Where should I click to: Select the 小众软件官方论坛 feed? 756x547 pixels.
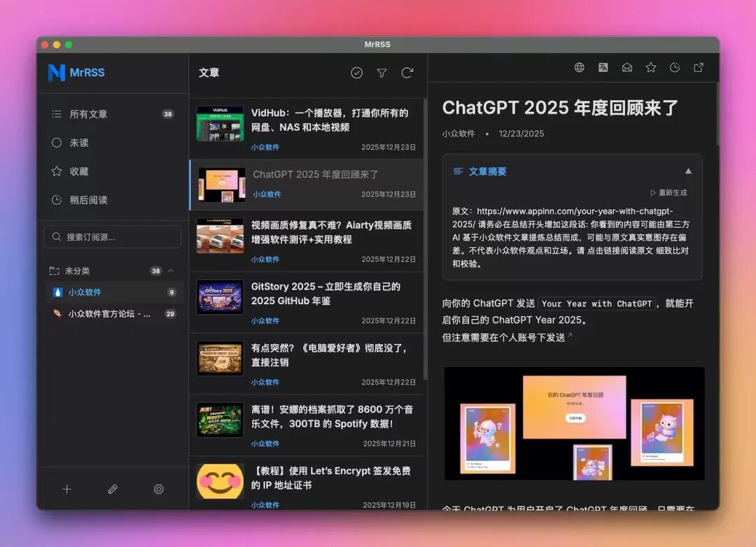(x=115, y=314)
